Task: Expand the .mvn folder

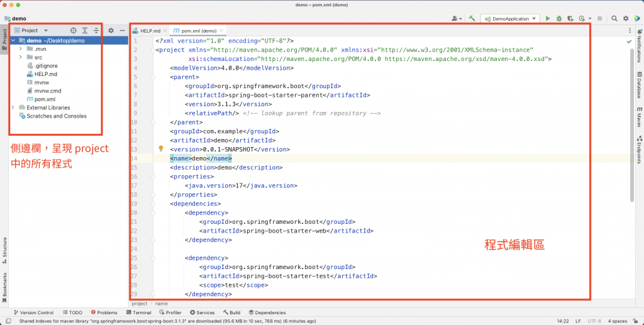Action: pos(21,49)
